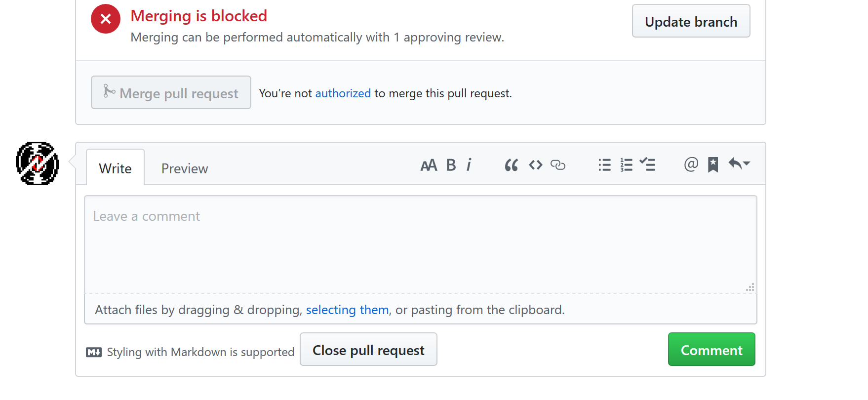View the Markdown styling guide icon
This screenshot has height=400, width=868.
[x=94, y=352]
